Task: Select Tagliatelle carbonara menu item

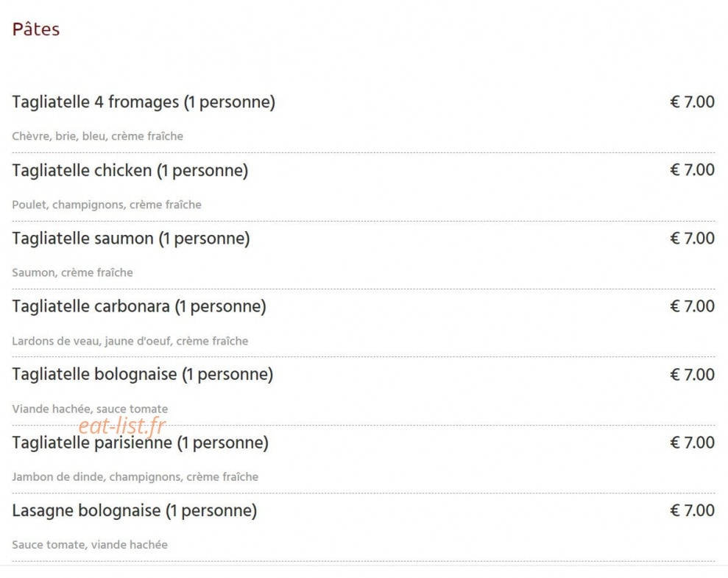Action: click(x=139, y=306)
